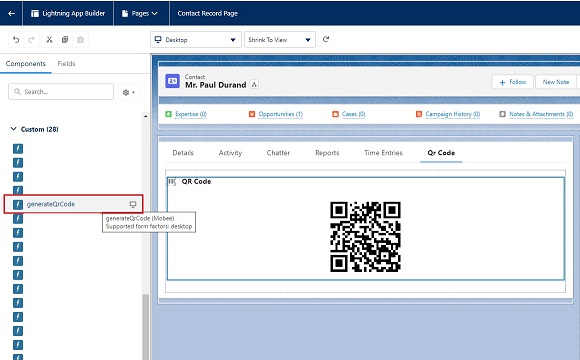Click the Follow button
Screen dimensions: 580x360
[513, 82]
